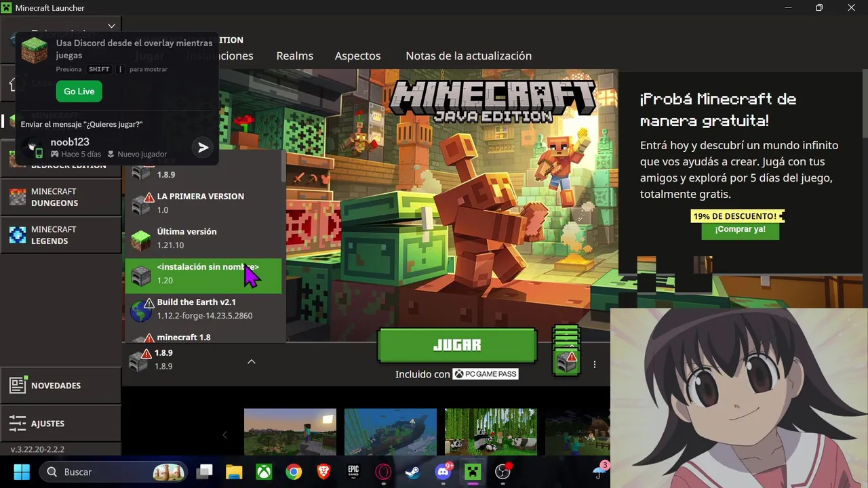
Task: Open File Explorer from the taskbar
Action: 234,472
